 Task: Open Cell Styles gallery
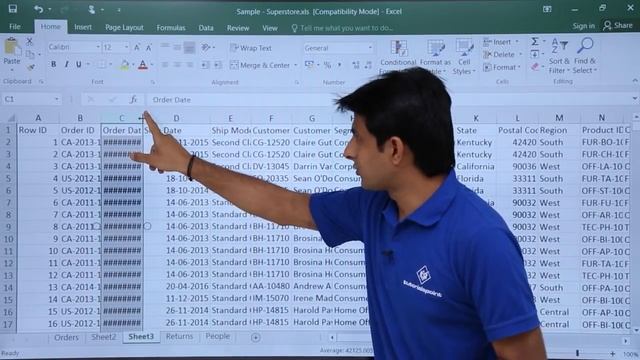tap(464, 56)
